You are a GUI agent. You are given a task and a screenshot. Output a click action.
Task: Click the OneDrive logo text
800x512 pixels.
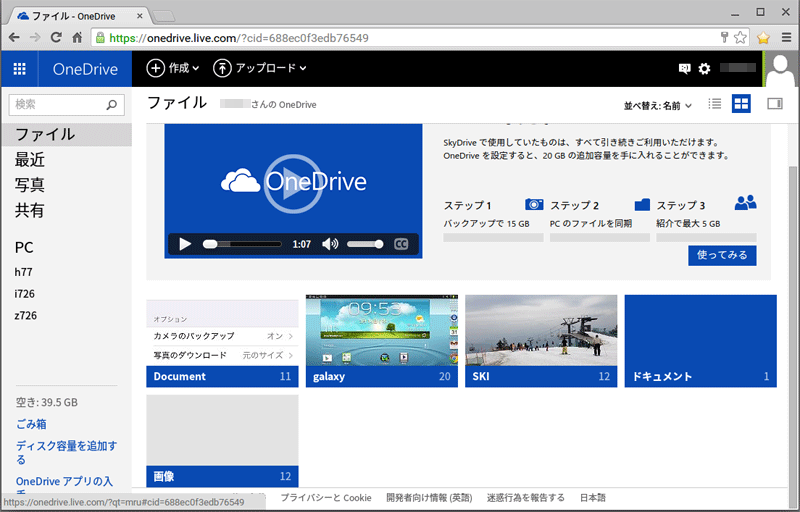click(85, 69)
